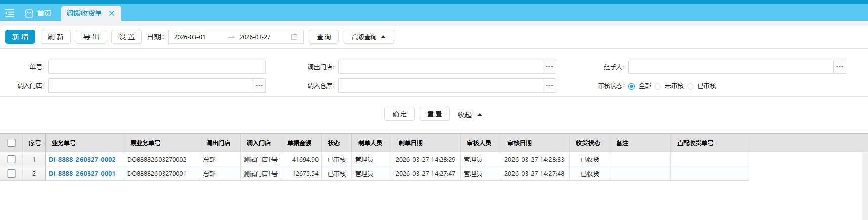This screenshot has height=220, width=868.
Task: Open 调入门店 lookup ellipsis button
Action: pyautogui.click(x=259, y=85)
